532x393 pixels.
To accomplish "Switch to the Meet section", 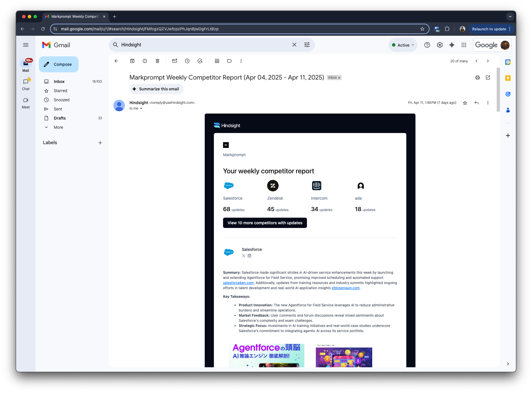I will click(26, 103).
